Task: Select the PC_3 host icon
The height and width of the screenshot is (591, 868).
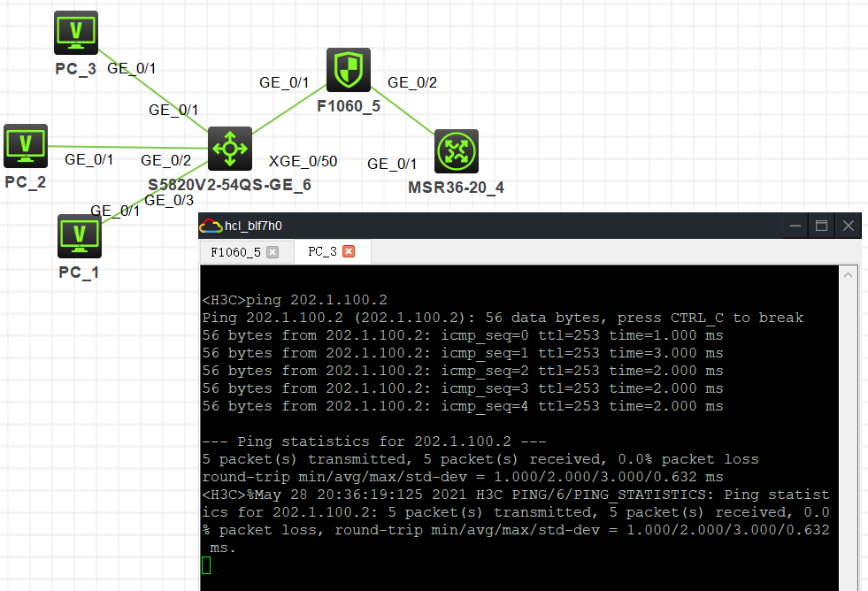Action: click(x=76, y=33)
